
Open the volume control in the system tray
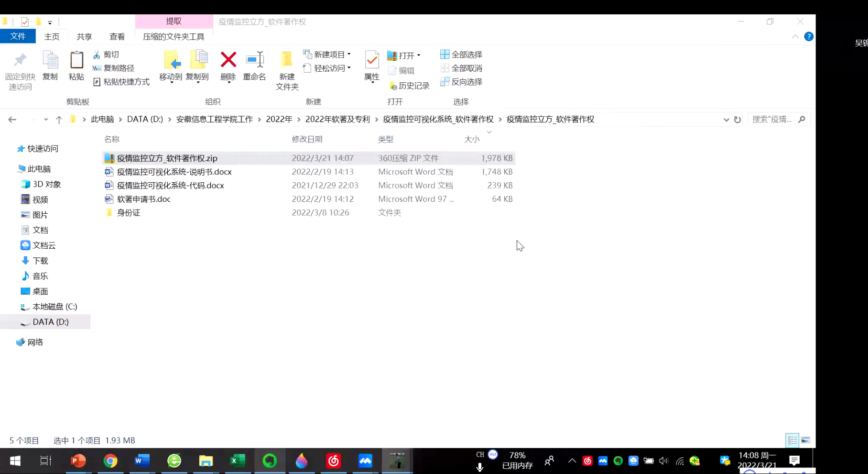(663, 461)
